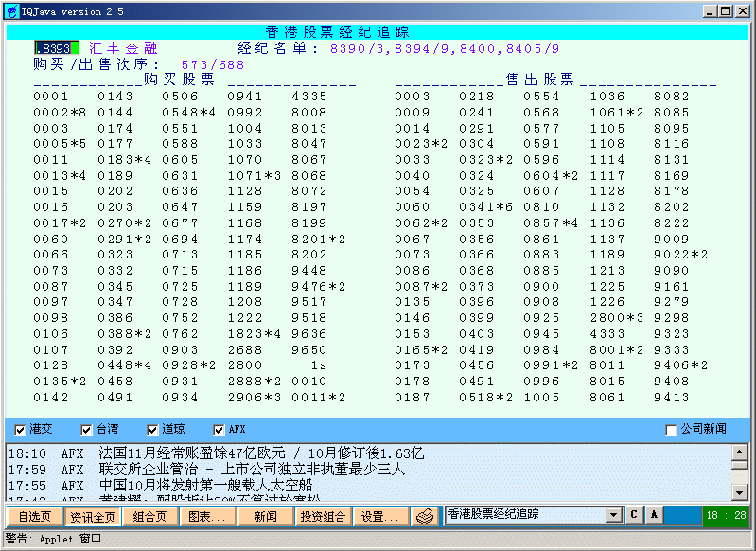Click the C button beside the dropdown
The width and height of the screenshot is (756, 551).
tap(634, 515)
